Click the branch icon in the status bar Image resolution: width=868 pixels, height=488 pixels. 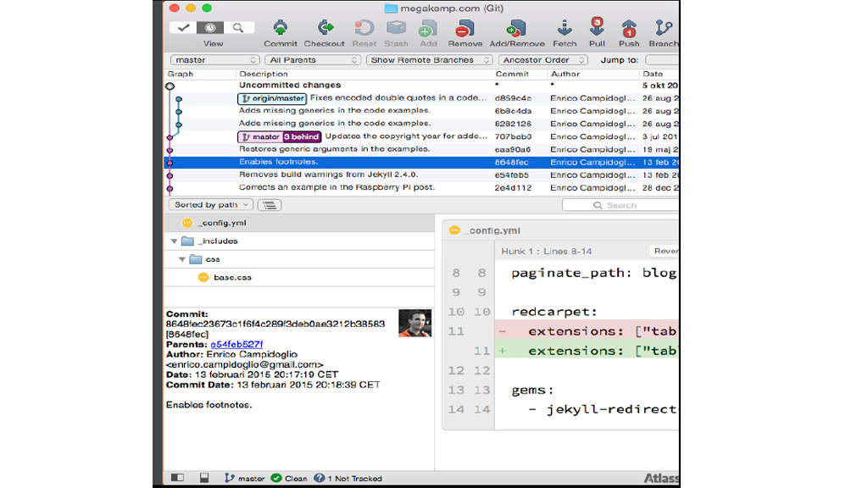click(x=229, y=478)
